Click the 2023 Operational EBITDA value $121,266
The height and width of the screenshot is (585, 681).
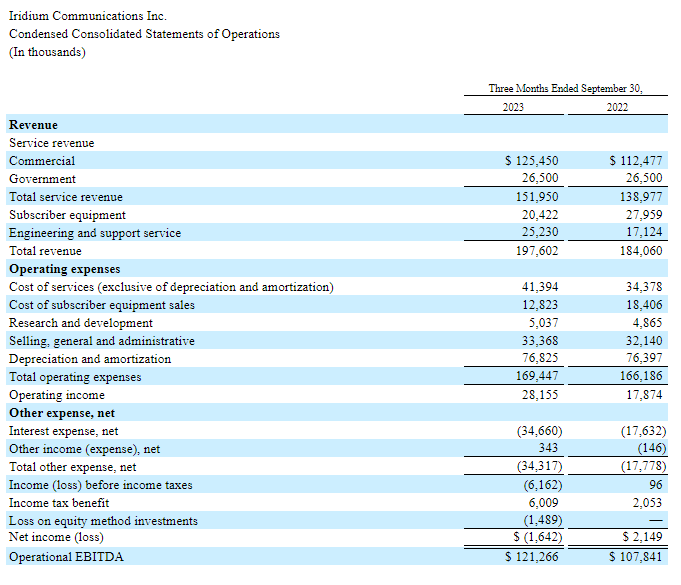tap(532, 557)
